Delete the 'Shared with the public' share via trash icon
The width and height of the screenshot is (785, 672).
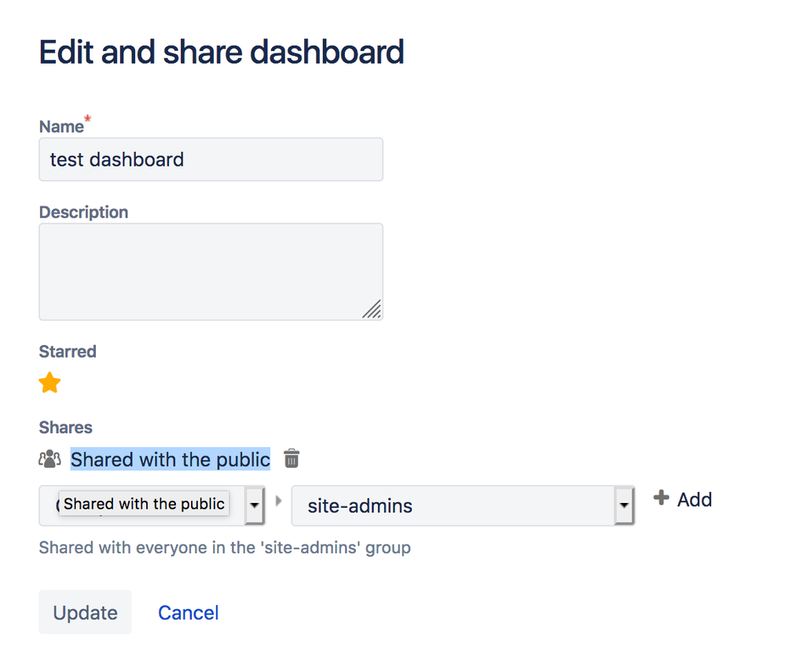292,459
